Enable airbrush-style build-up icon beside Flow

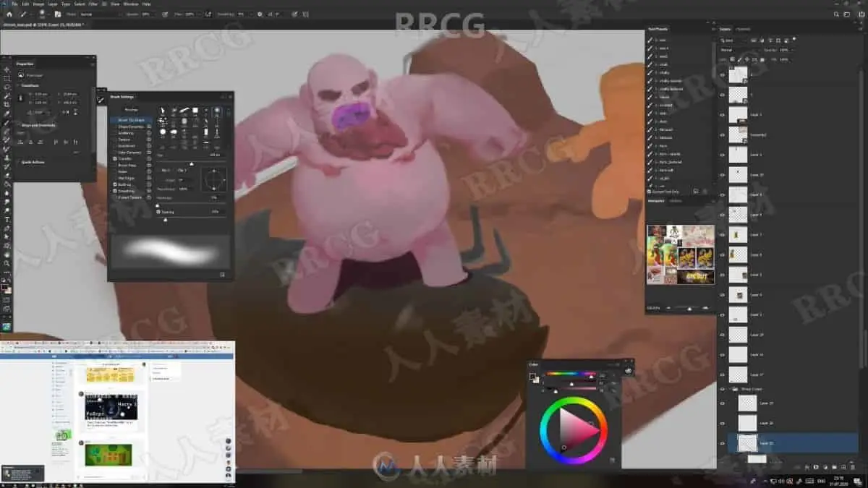[x=208, y=14]
